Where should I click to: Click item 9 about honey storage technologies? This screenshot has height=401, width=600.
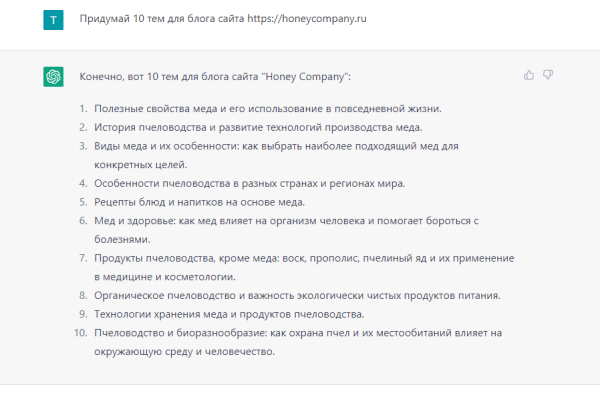point(229,314)
